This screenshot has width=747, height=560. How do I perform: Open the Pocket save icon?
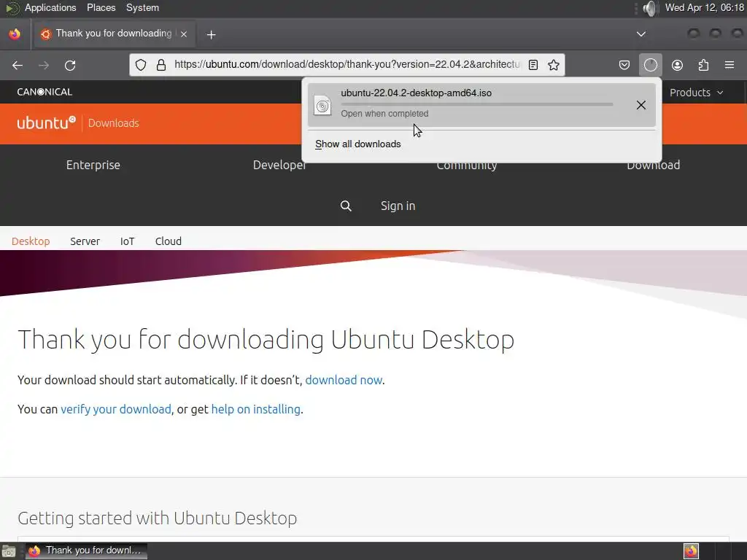(624, 65)
